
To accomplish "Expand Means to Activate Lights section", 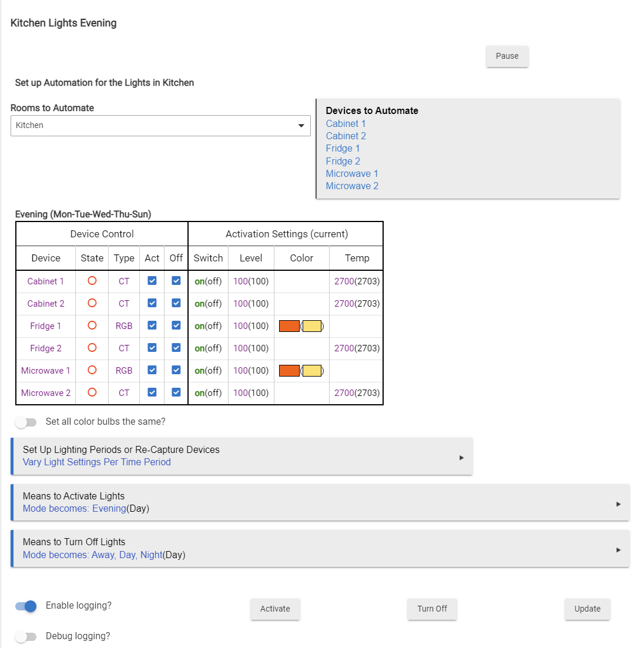I will coord(320,502).
